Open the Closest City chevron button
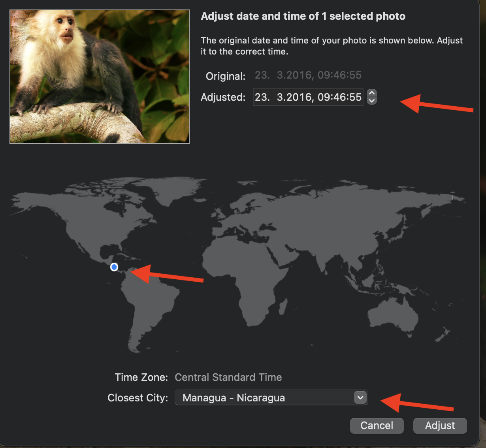Image resolution: width=486 pixels, height=448 pixels. pyautogui.click(x=360, y=397)
